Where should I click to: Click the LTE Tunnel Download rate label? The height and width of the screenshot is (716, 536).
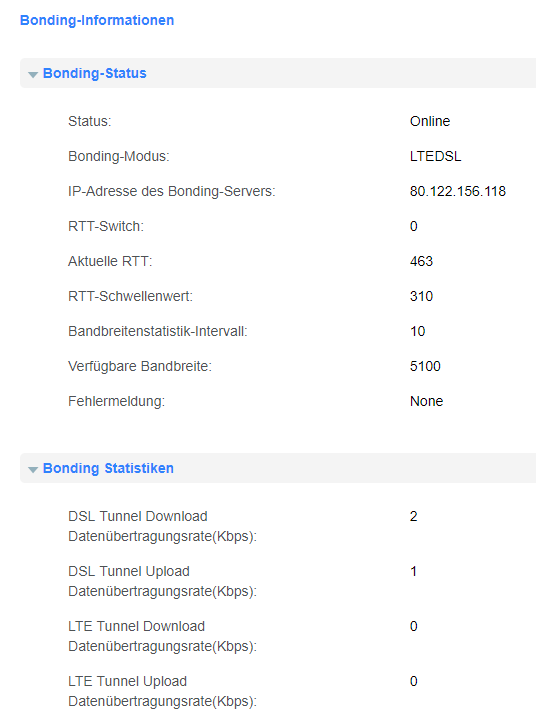tap(162, 636)
